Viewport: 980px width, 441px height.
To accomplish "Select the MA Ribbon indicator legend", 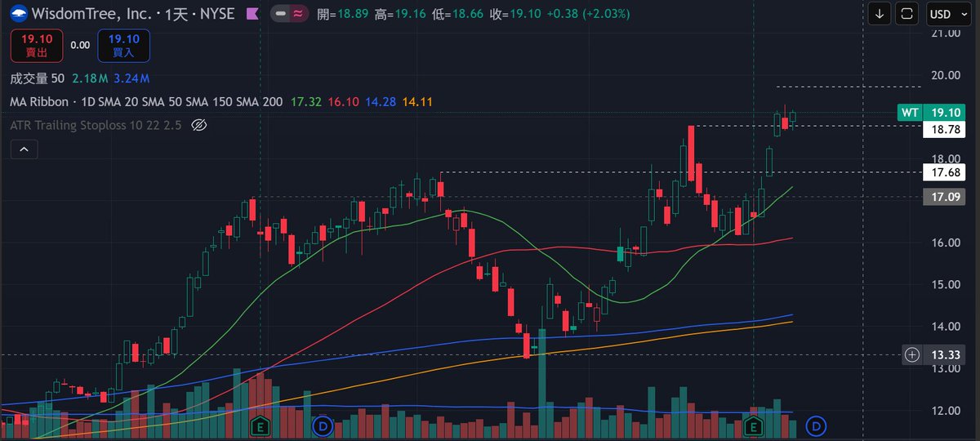I will [x=147, y=102].
